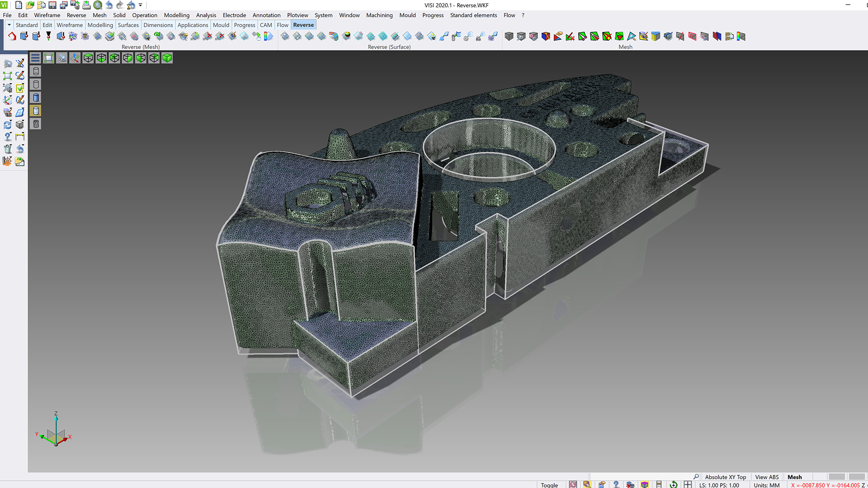Click the Units: MM status field
Viewport: 868px width, 488px height.
pyautogui.click(x=766, y=485)
